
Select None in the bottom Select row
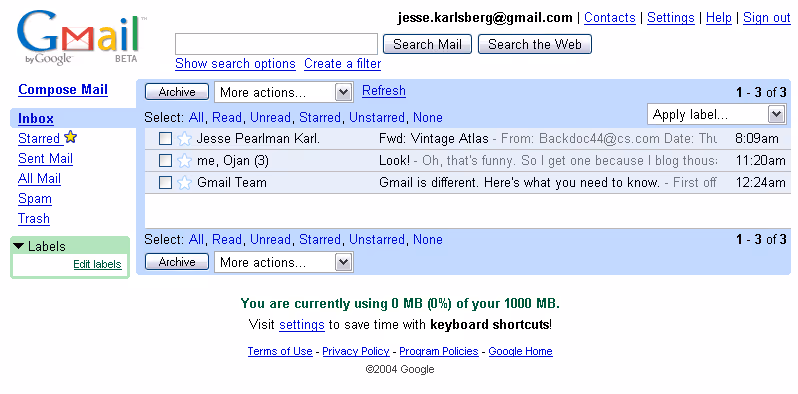[x=428, y=239]
